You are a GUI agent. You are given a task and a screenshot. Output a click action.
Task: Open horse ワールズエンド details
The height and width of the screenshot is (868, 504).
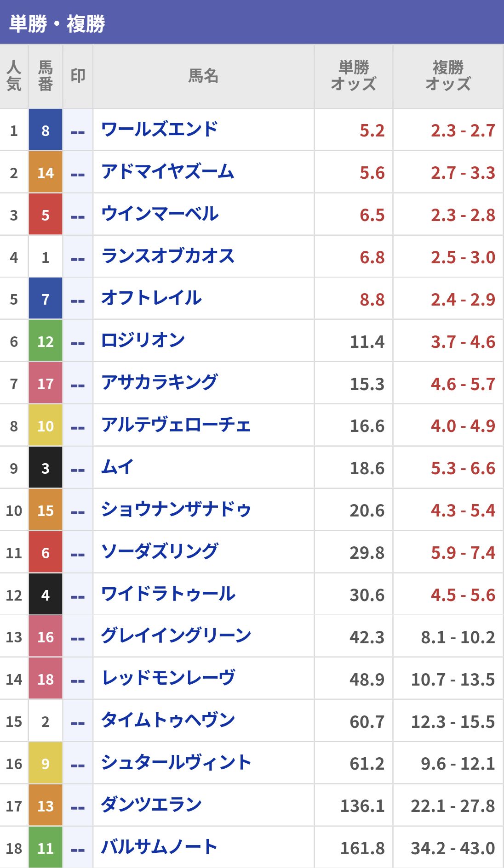tap(159, 130)
